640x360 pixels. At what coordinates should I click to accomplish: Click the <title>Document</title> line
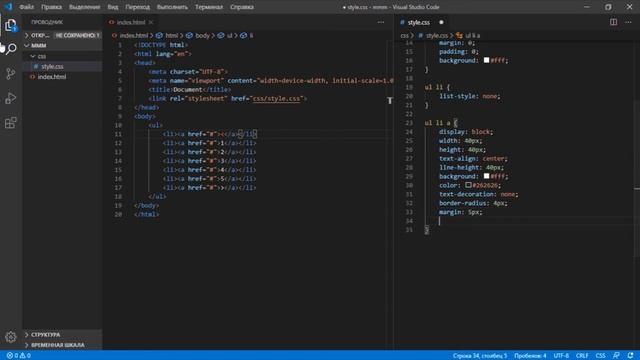[x=190, y=89]
